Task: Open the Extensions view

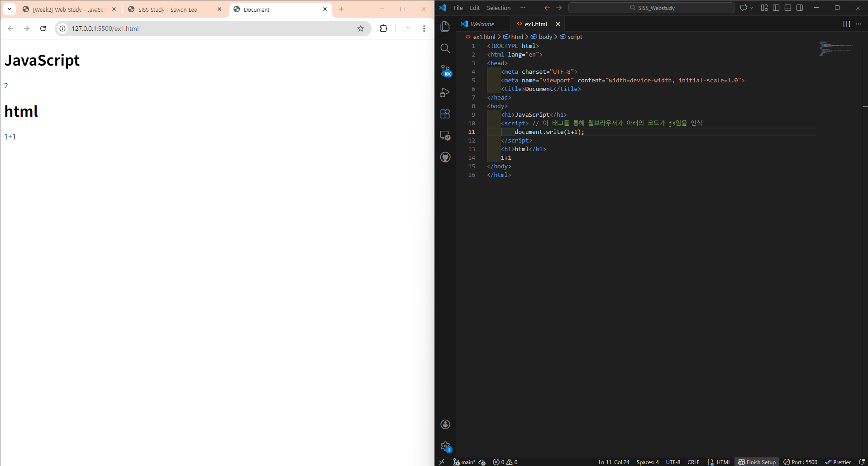Action: [445, 114]
